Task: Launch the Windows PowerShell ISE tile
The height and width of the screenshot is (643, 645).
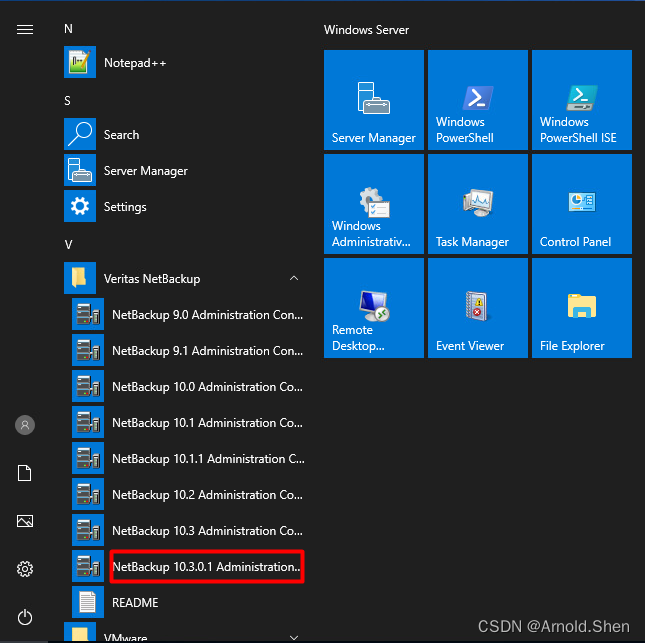Action: tap(582, 100)
